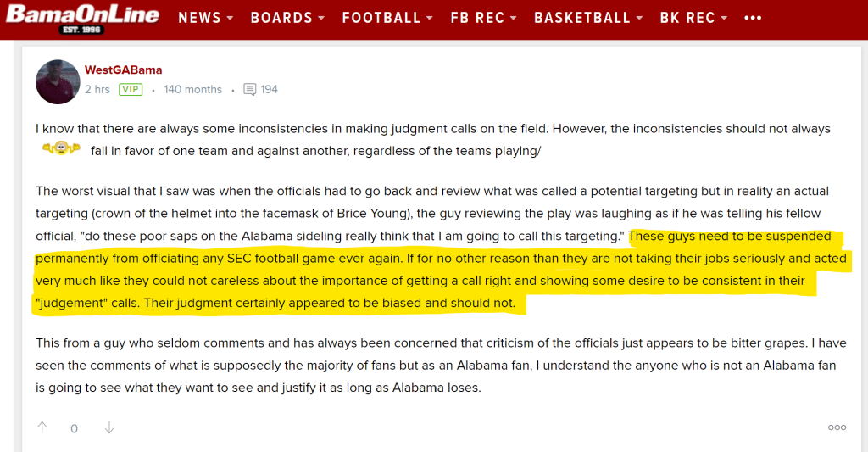
Task: Open the FB REC menu
Action: (x=483, y=18)
